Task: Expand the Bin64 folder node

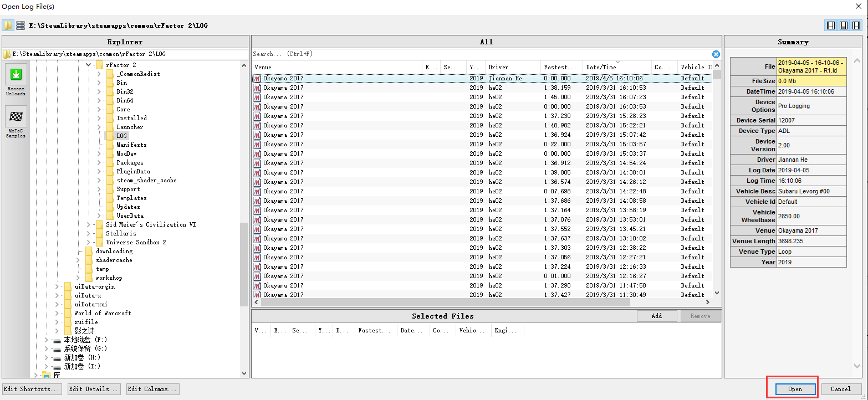Action: 99,100
